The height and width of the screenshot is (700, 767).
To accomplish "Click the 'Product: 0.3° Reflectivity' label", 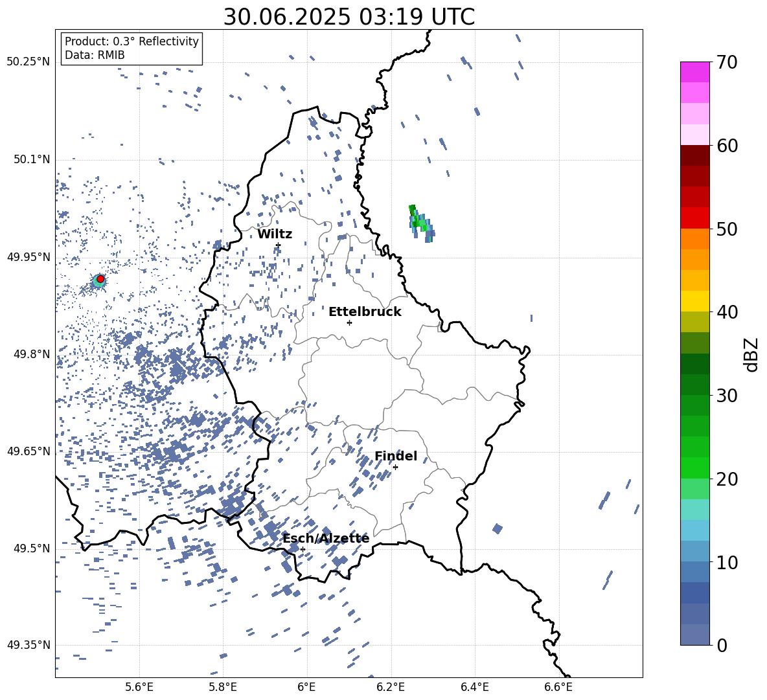I will click(x=132, y=41).
